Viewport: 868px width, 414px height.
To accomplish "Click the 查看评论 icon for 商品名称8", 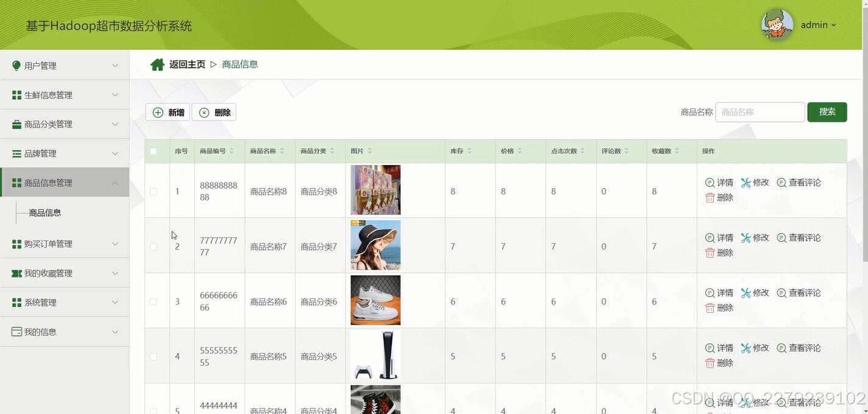I will 781,183.
